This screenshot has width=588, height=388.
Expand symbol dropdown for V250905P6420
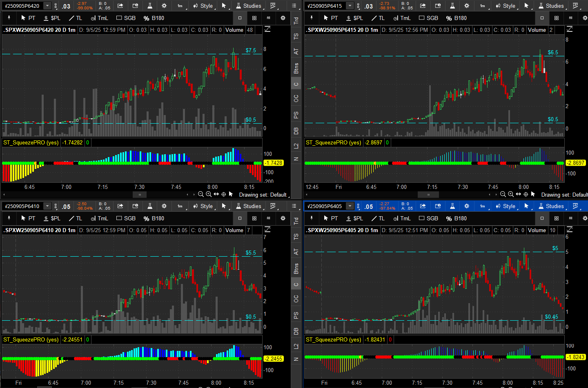47,6
